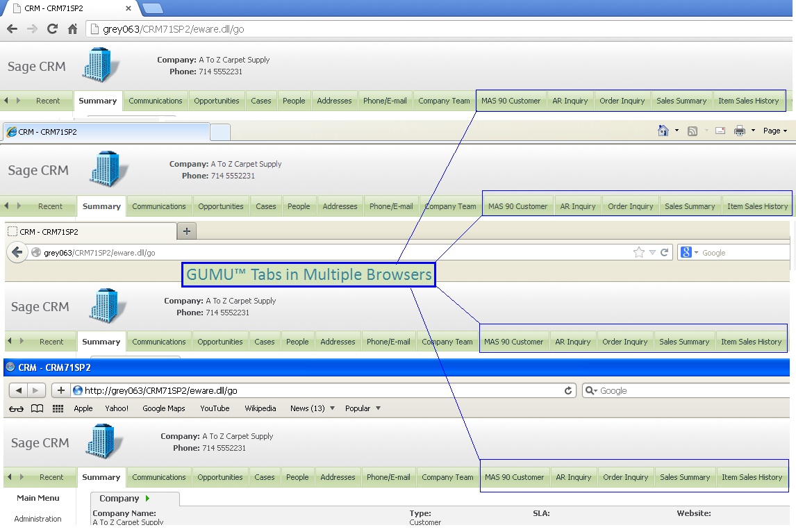Expand the print options dropdown in Internet Explorer
This screenshot has height=532, width=796.
coord(754,131)
